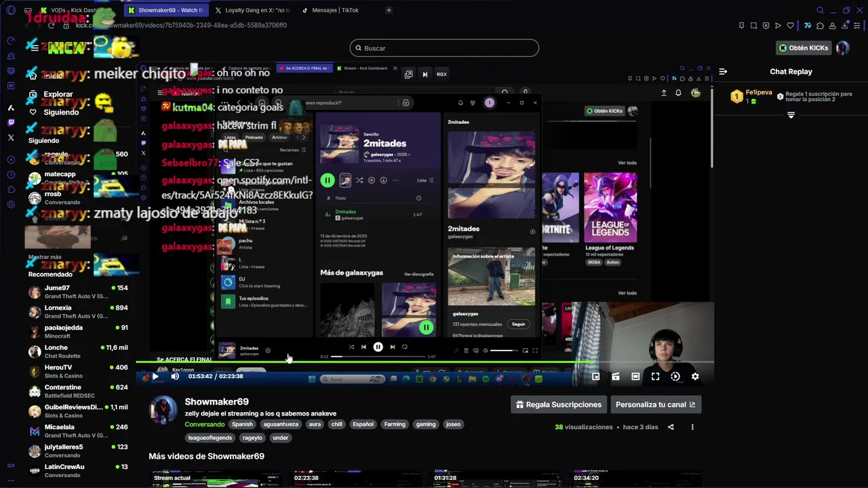Switch to the Loyalty Gang en X tab
The width and height of the screenshot is (868, 488).
253,10
